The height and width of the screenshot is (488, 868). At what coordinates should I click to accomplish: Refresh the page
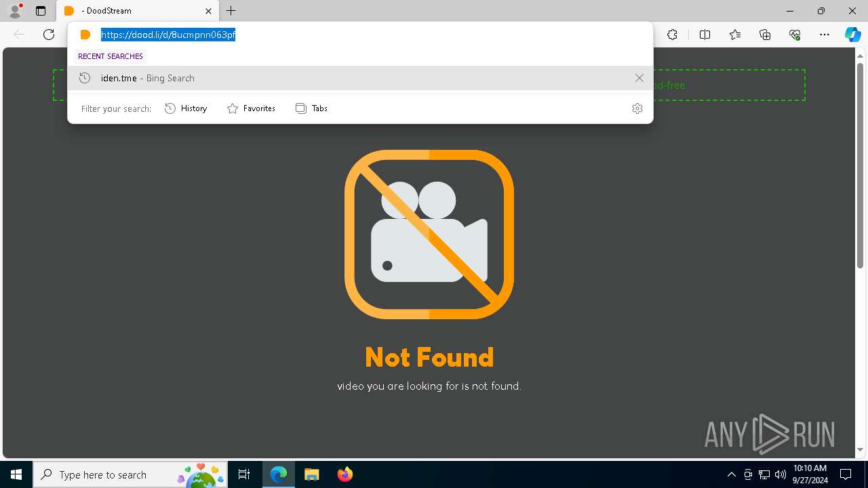49,35
